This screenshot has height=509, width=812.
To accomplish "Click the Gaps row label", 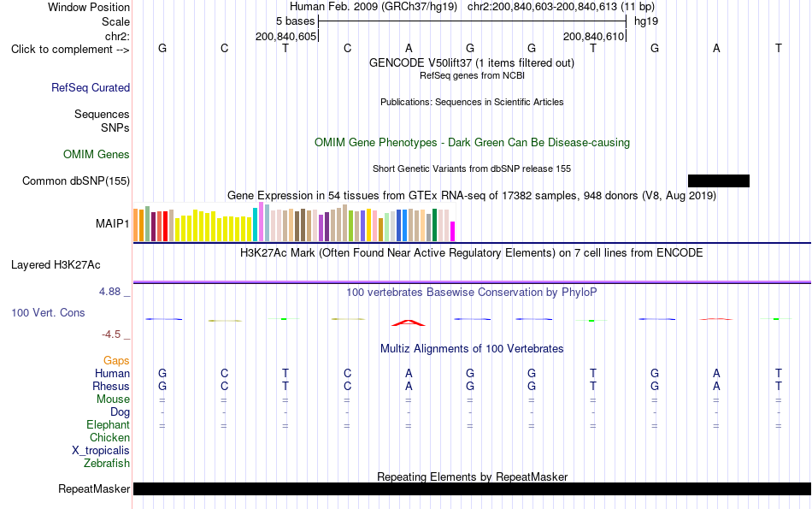I will click(116, 360).
